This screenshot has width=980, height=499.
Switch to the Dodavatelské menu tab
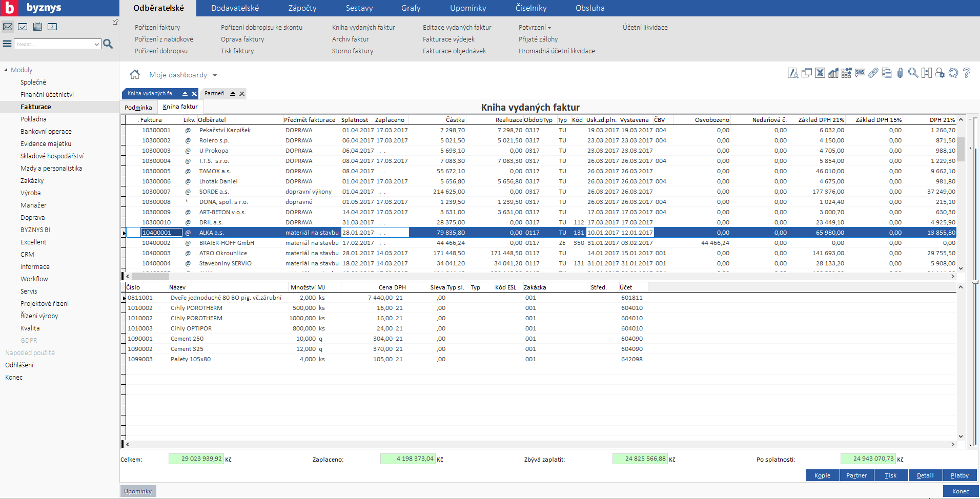coord(235,8)
